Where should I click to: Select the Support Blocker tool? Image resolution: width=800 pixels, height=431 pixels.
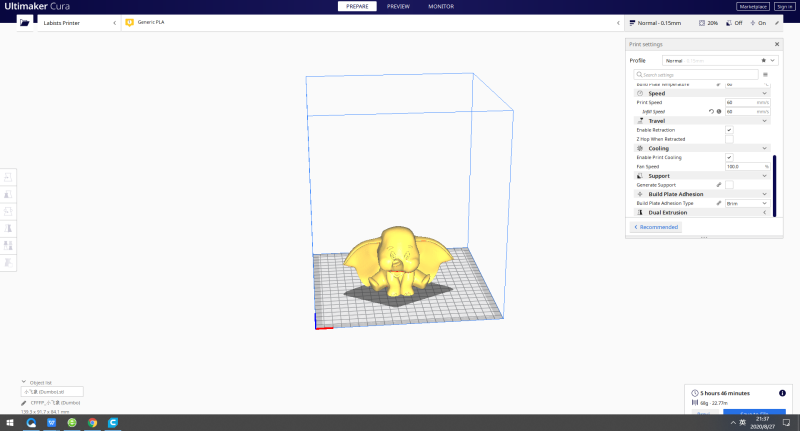pyautogui.click(x=8, y=262)
